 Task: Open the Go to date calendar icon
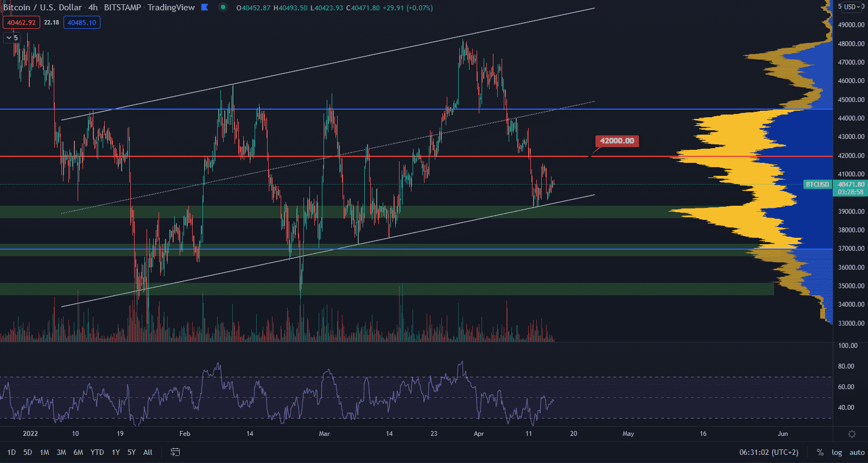pos(175,452)
